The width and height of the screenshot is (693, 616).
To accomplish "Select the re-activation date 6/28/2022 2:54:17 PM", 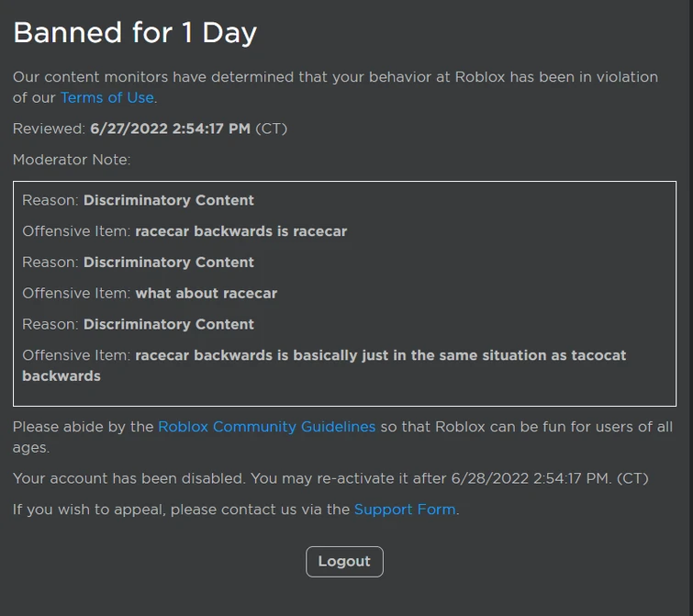I will click(531, 478).
